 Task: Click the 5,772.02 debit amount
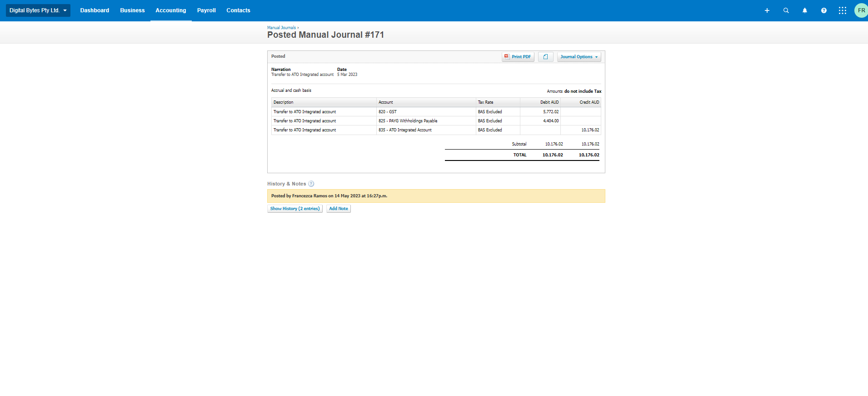(551, 112)
